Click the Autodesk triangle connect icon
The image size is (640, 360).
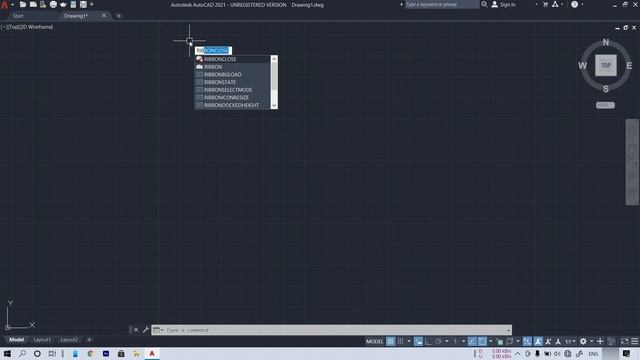click(555, 4)
